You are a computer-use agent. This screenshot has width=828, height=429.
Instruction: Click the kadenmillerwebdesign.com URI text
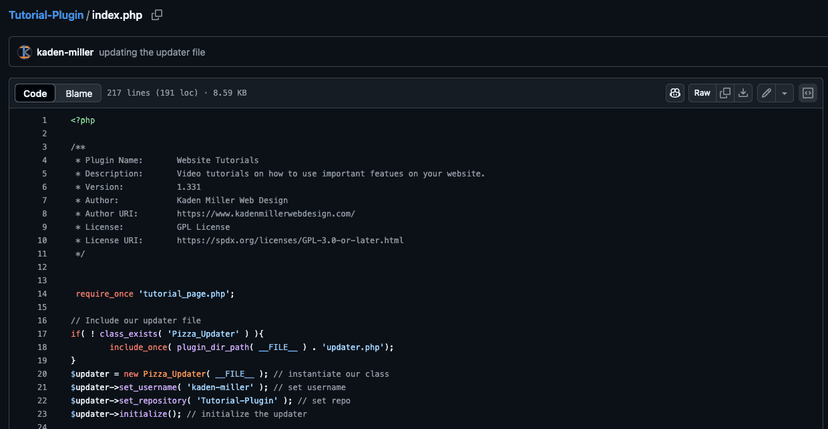pyautogui.click(x=266, y=213)
